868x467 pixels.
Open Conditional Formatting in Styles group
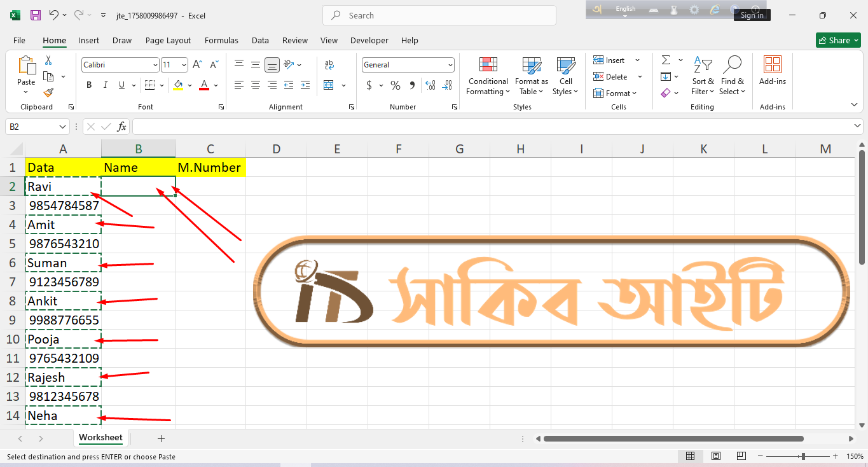487,76
